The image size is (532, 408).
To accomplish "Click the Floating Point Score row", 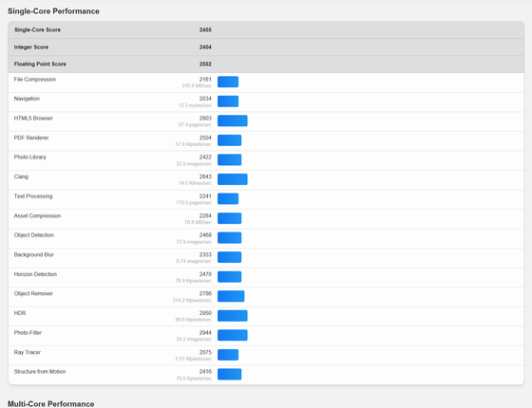I will click(x=266, y=65).
